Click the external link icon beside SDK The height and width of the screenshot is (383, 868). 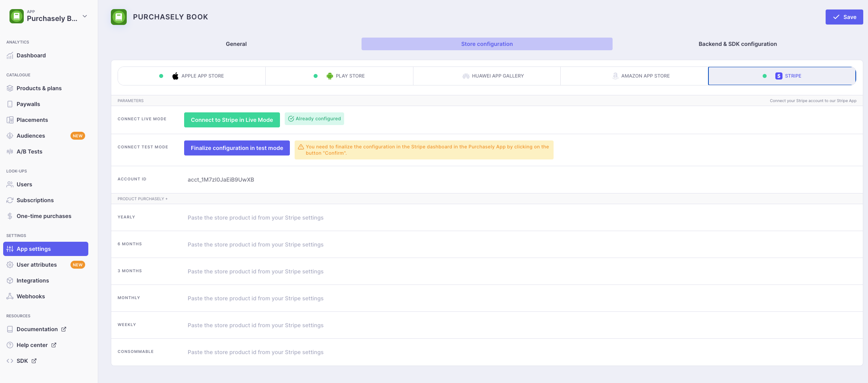tap(34, 361)
